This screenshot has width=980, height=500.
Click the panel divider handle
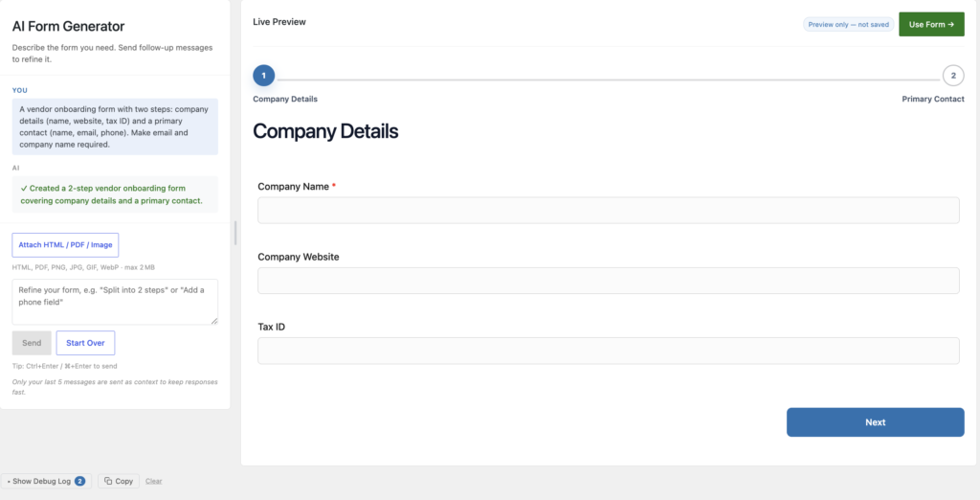click(x=235, y=233)
